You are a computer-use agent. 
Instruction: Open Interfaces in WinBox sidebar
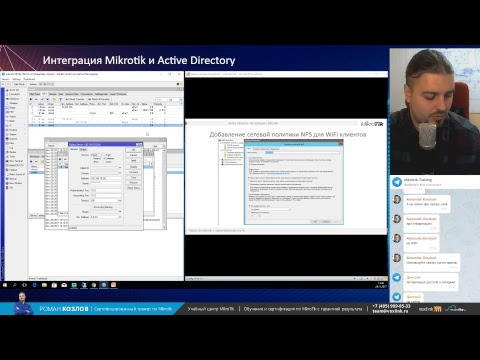point(14,99)
